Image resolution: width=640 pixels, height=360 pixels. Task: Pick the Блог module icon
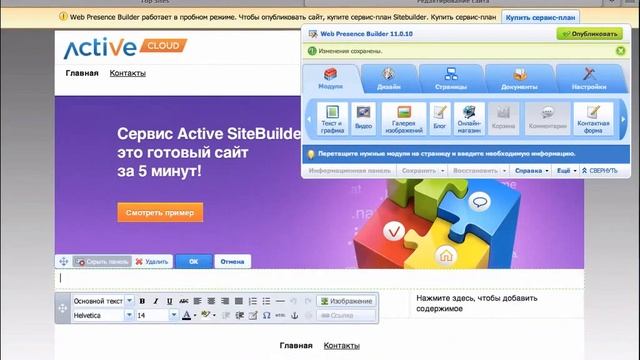[x=440, y=118]
